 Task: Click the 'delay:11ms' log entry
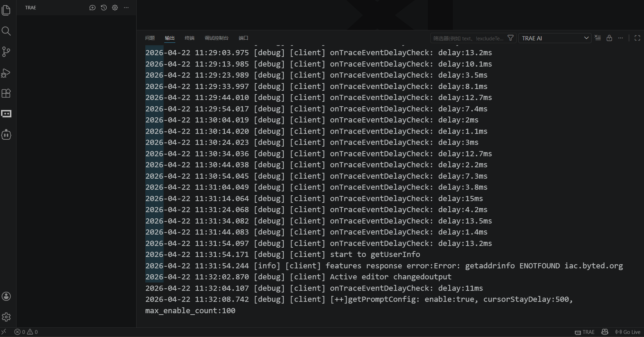[x=460, y=288]
